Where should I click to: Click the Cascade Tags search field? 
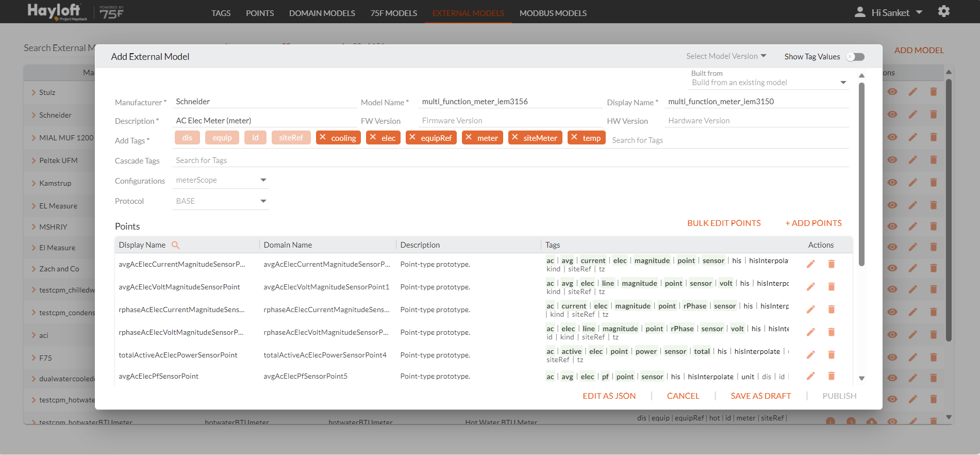point(510,160)
